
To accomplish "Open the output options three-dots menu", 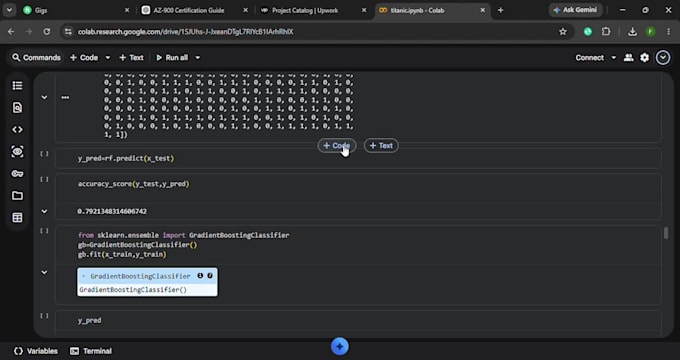I will click(x=65, y=97).
